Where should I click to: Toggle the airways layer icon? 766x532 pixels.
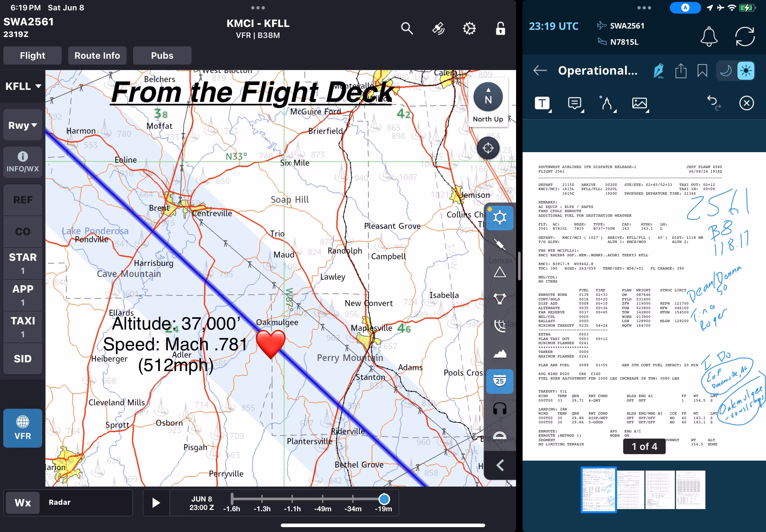click(x=500, y=299)
